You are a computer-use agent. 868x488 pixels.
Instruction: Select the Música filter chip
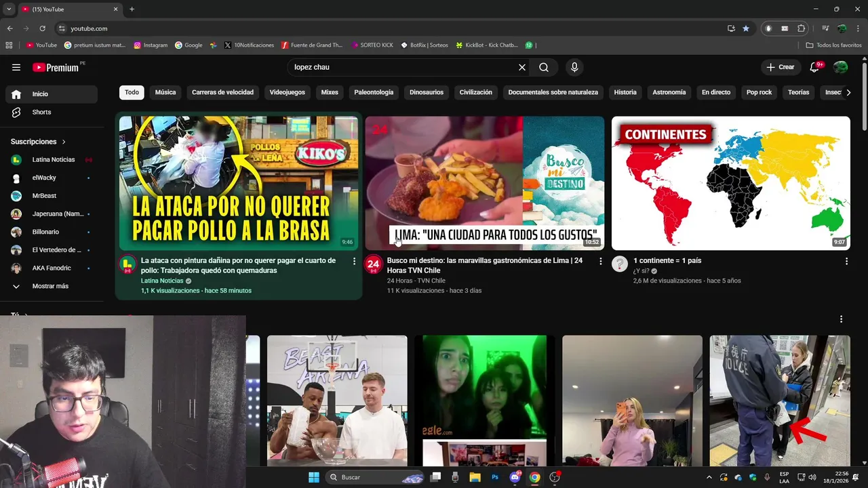pos(165,92)
